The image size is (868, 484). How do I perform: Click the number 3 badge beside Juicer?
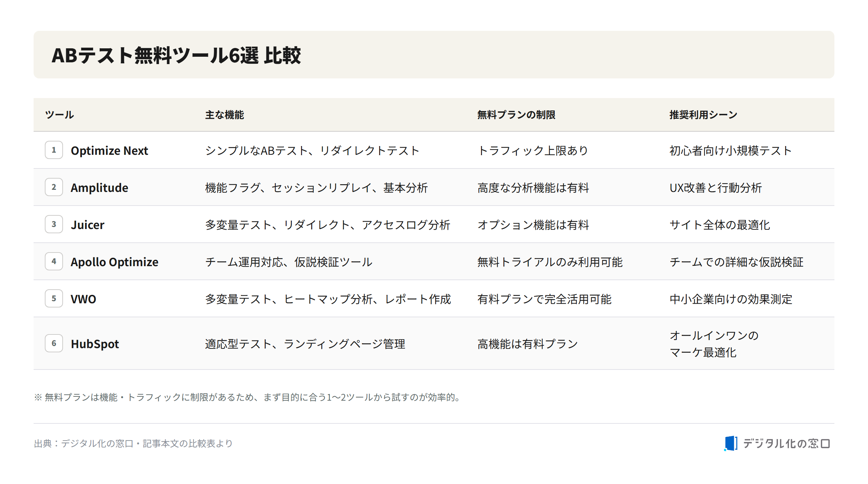[54, 224]
